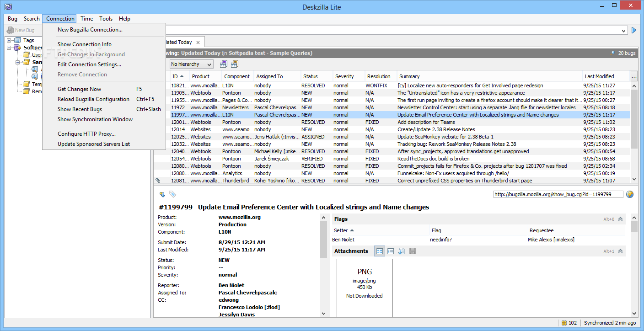Open the Bug menu

tap(12, 19)
